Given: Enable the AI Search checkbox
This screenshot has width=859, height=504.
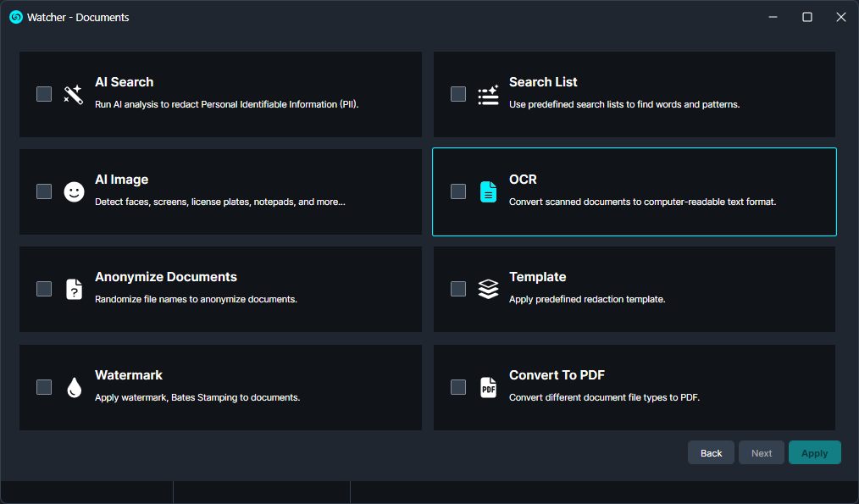Looking at the screenshot, I should point(44,94).
